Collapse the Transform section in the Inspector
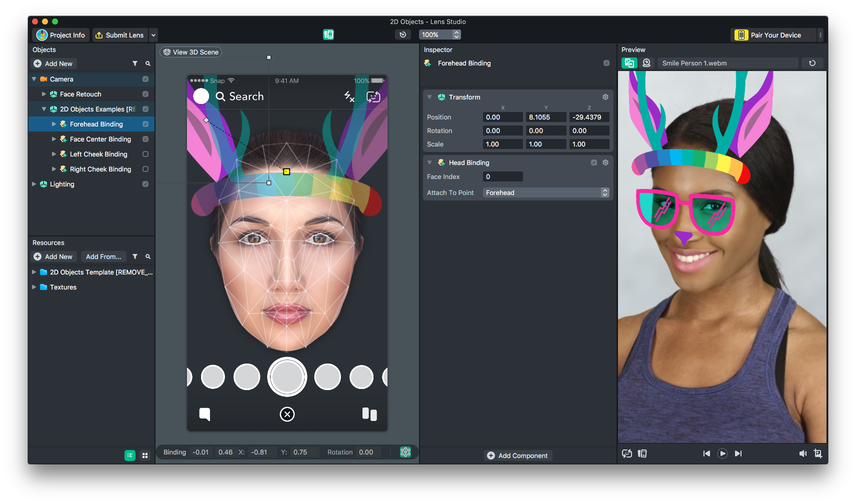The image size is (856, 504). pos(429,97)
